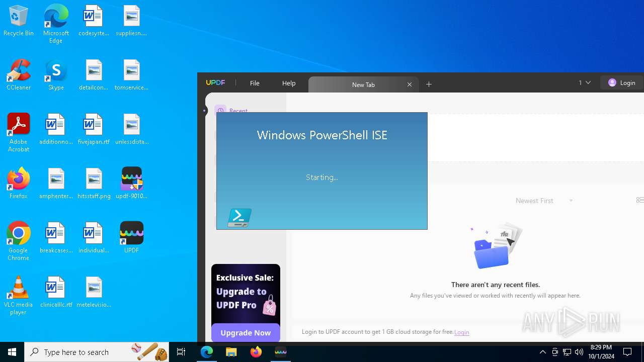Open the File menu in UPDF
This screenshot has height=362, width=644.
(255, 83)
